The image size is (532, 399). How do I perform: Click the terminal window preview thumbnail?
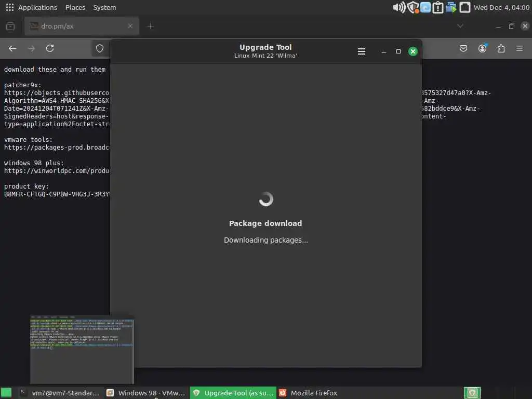(82, 350)
